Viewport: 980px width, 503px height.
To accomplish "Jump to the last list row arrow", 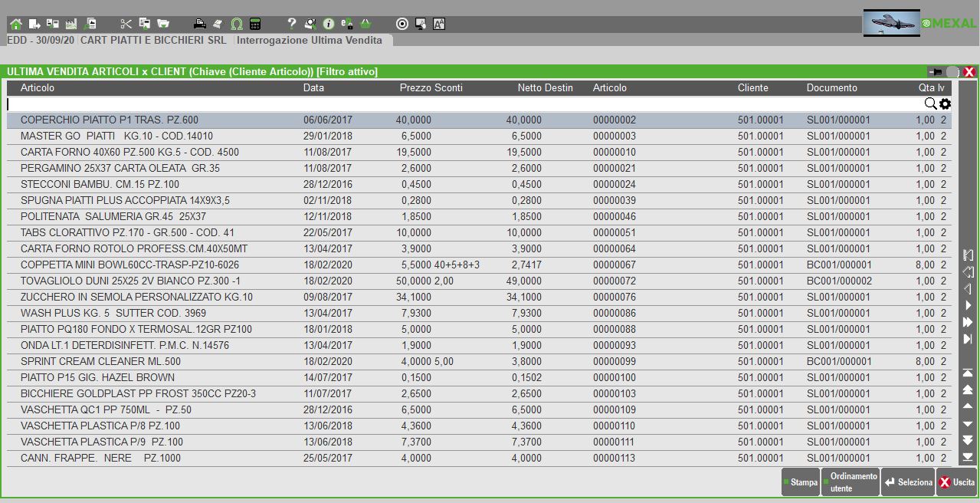I will click(968, 457).
